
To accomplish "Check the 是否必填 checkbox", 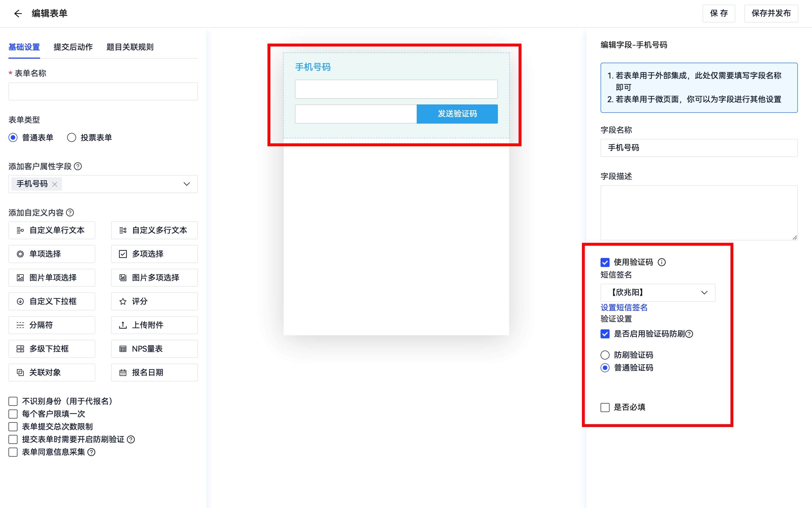I will pos(605,407).
